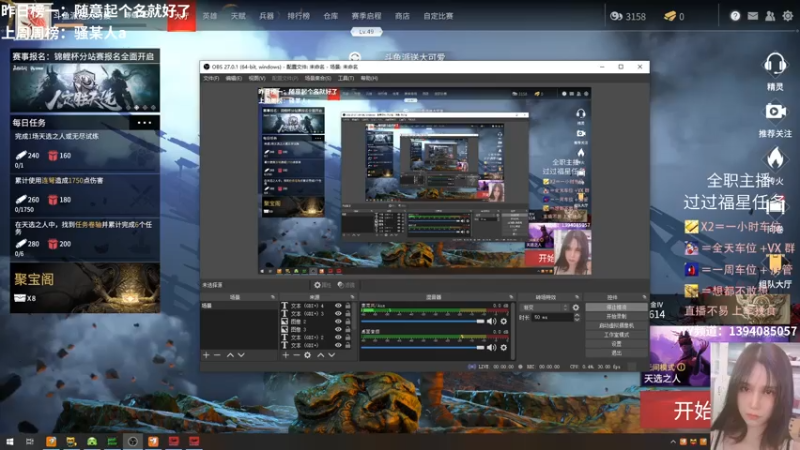Open the 赛事报名 tournament banner
The width and height of the screenshot is (800, 450).
click(85, 81)
